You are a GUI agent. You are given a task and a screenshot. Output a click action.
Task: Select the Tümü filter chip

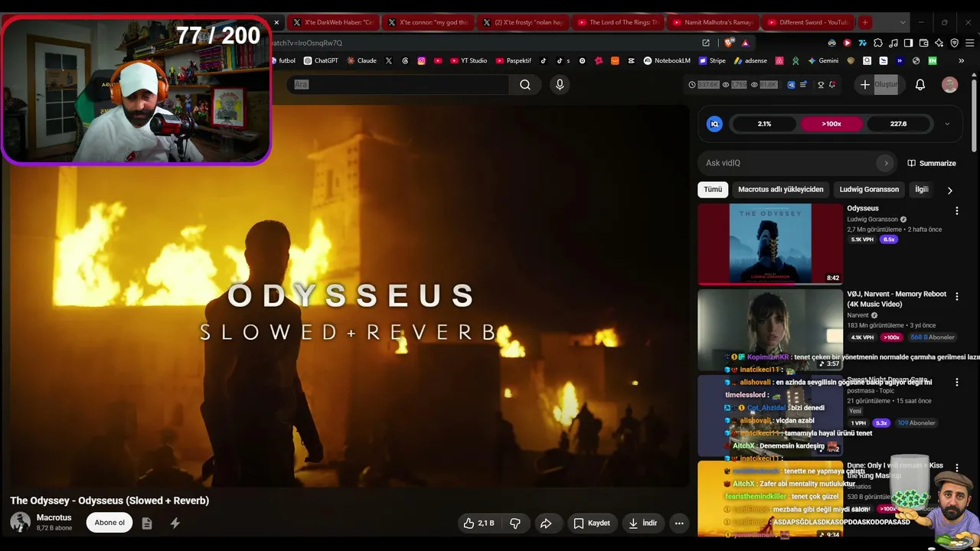click(713, 190)
